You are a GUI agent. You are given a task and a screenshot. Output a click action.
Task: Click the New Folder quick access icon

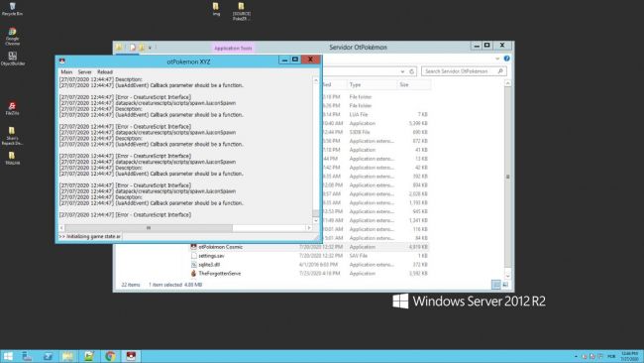[142, 48]
